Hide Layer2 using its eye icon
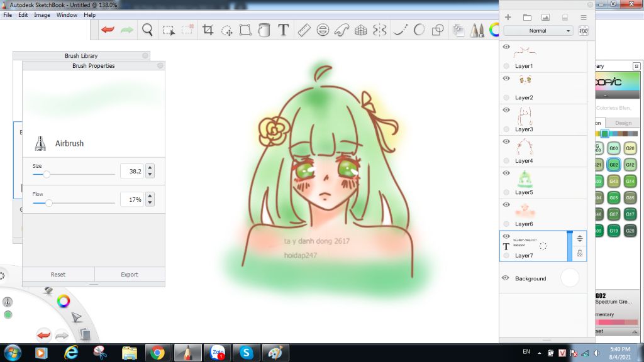 (x=506, y=79)
